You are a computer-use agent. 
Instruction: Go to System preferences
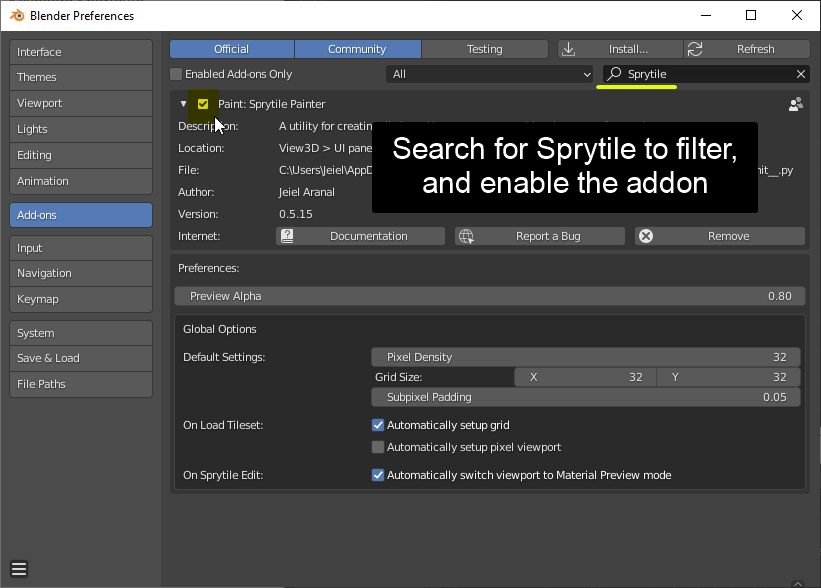[81, 333]
